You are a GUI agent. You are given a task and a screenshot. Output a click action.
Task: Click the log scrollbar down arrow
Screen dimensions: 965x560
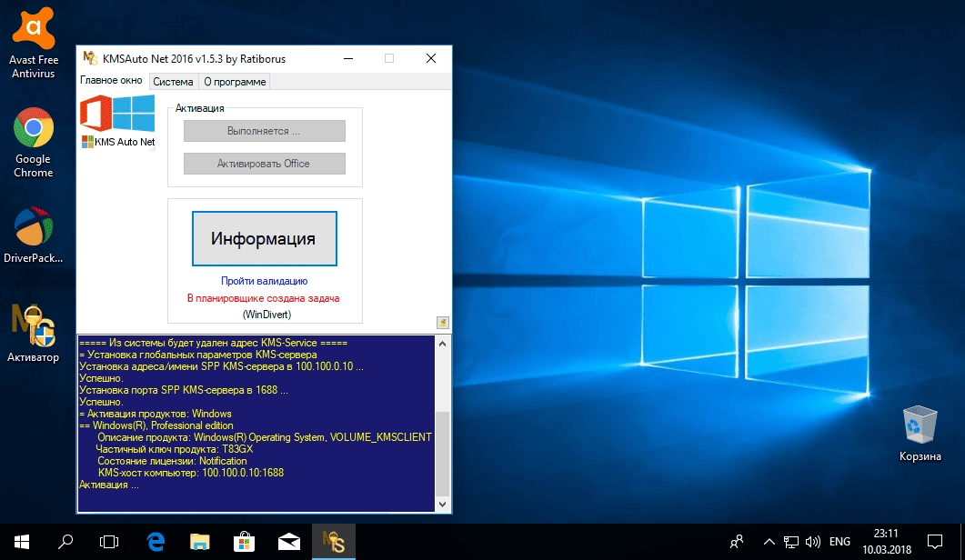[x=443, y=504]
